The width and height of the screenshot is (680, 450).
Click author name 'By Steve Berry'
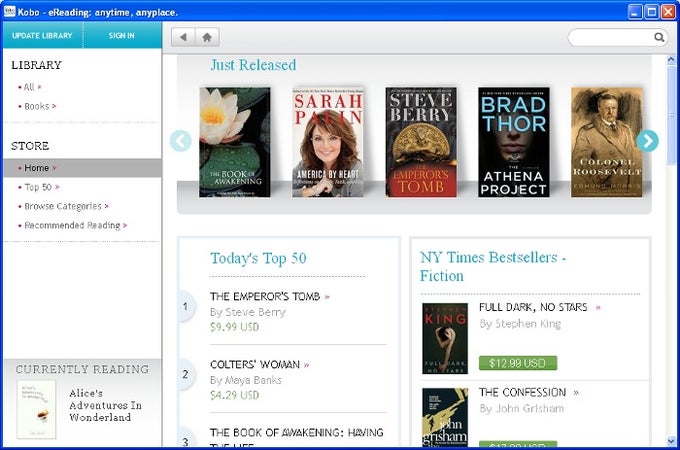pyautogui.click(x=248, y=312)
